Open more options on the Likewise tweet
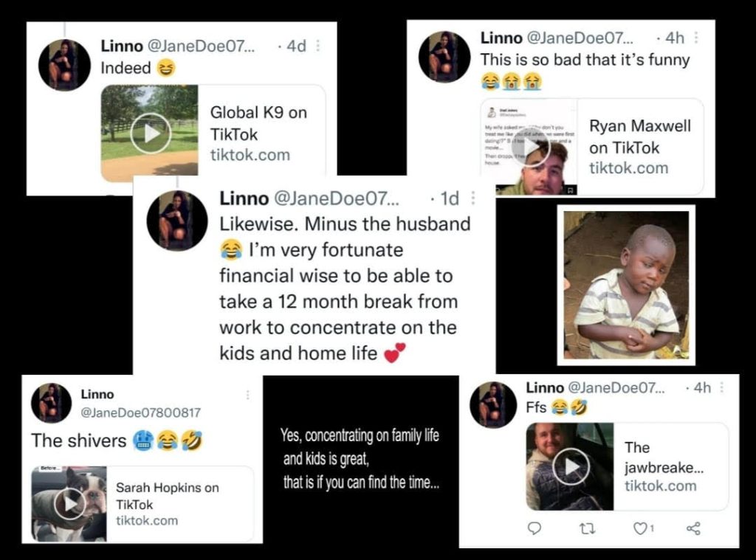Viewport: 756px width, 560px height. coord(473,198)
